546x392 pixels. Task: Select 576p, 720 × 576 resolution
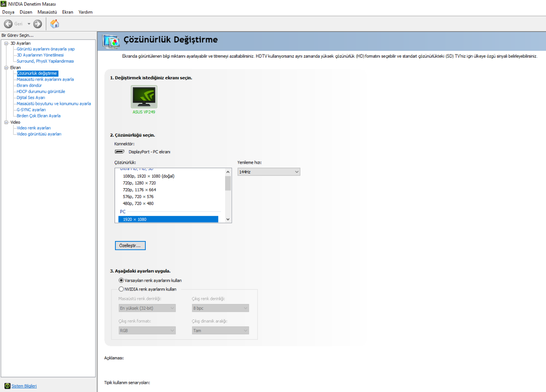pyautogui.click(x=138, y=197)
